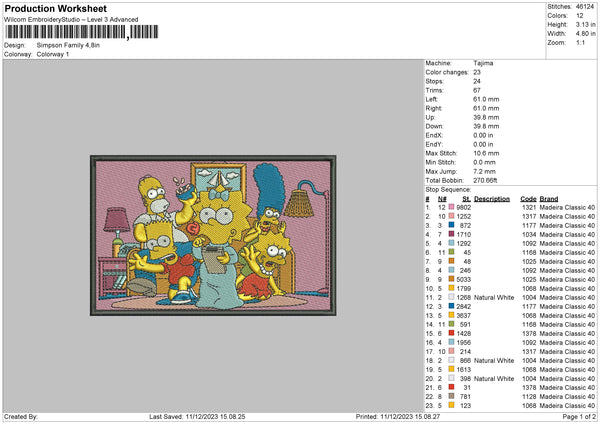Click 'Printed: 11/12/2023 15.08.27' footer text

pyautogui.click(x=398, y=416)
